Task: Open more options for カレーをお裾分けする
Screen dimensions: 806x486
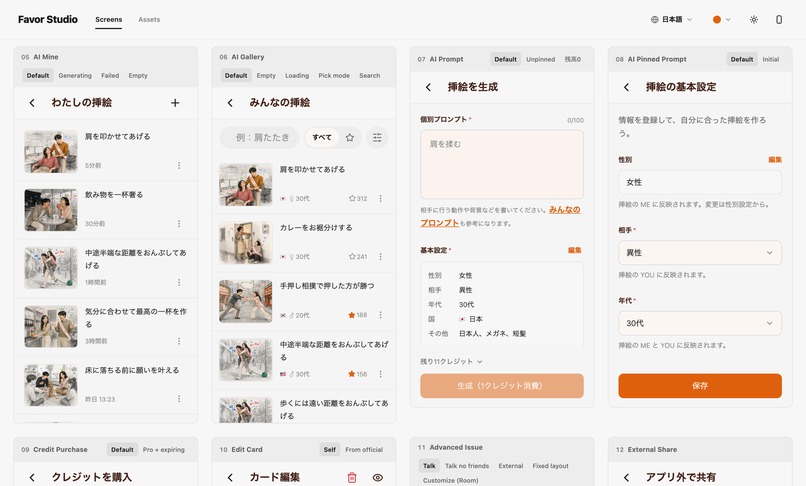Action: (380, 257)
